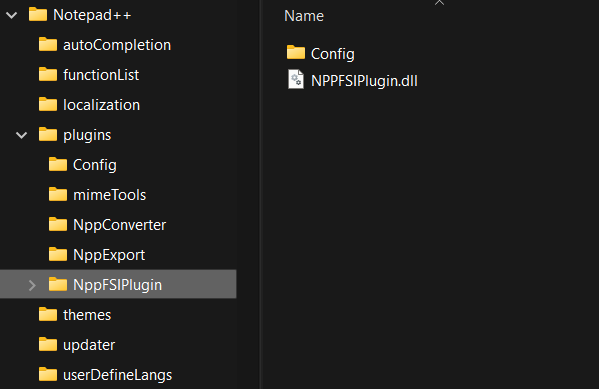This screenshot has height=389, width=599.
Task: Click the plugins folder icon in tree
Action: (48, 134)
